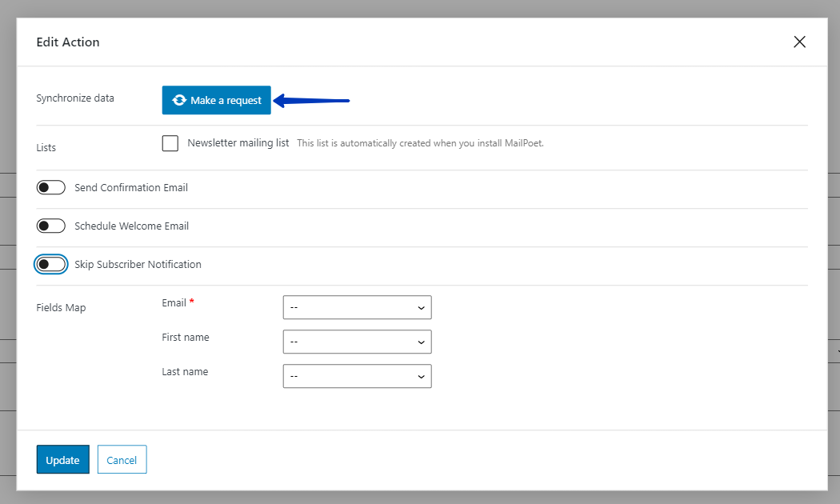The image size is (840, 504).
Task: Expand the First name mapping dropdown
Action: (x=357, y=342)
